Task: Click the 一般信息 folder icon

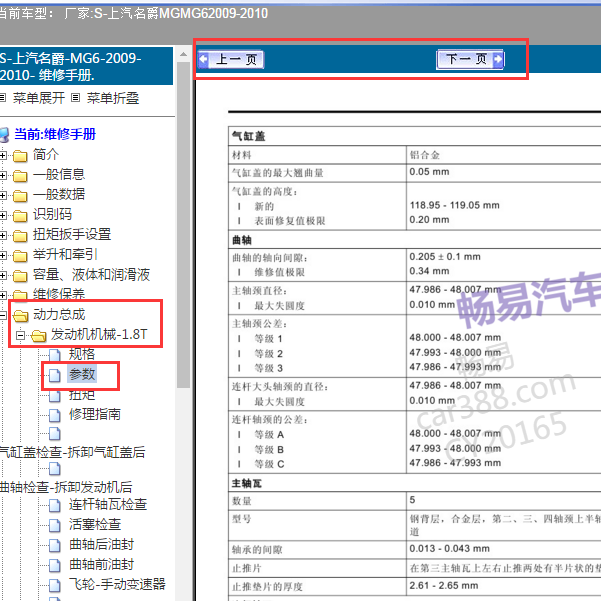Action: click(x=20, y=176)
